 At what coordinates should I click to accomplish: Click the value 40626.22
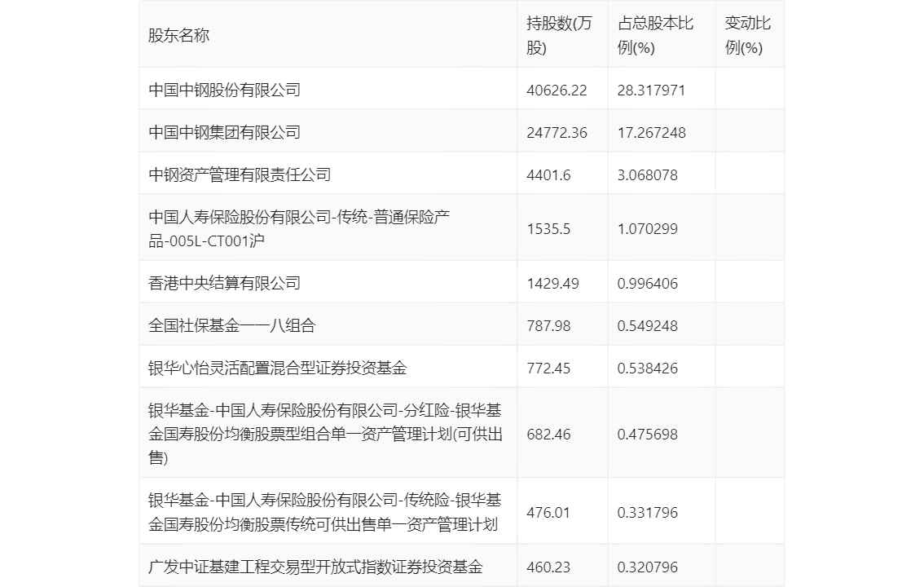pyautogui.click(x=557, y=90)
